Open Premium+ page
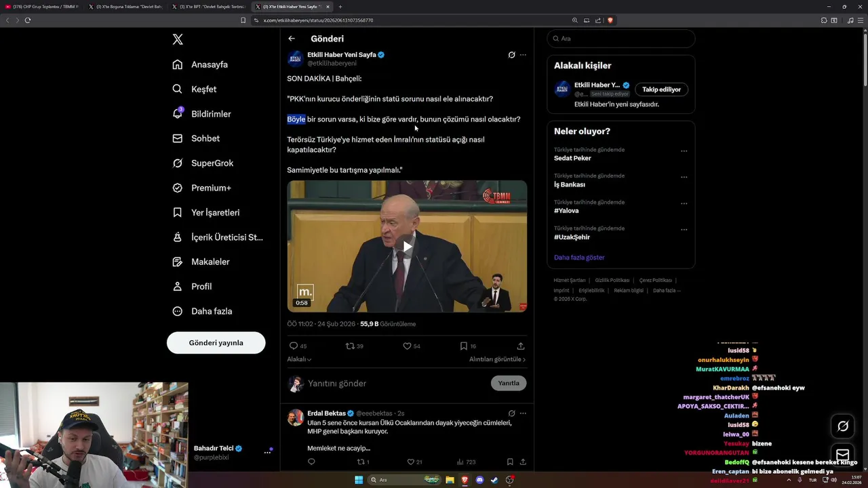Image resolution: width=868 pixels, height=488 pixels. coord(201,188)
